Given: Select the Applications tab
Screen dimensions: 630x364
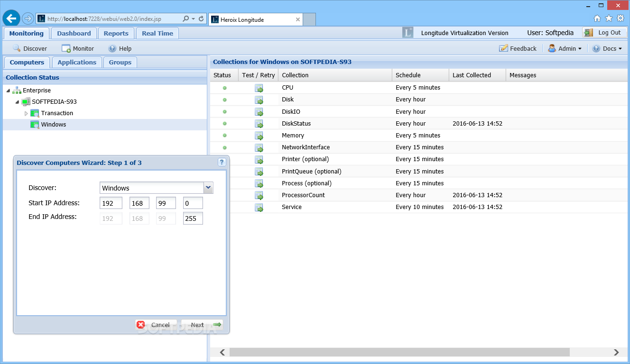Looking at the screenshot, I should pyautogui.click(x=77, y=62).
